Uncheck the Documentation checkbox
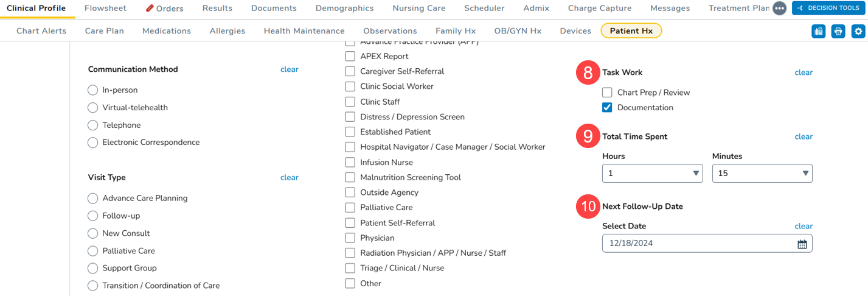The image size is (868, 296). pos(607,108)
